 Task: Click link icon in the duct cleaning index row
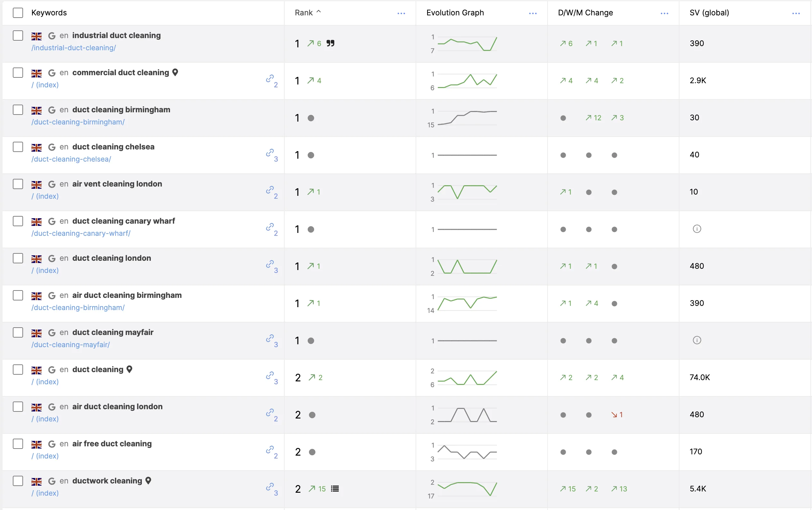(x=270, y=375)
